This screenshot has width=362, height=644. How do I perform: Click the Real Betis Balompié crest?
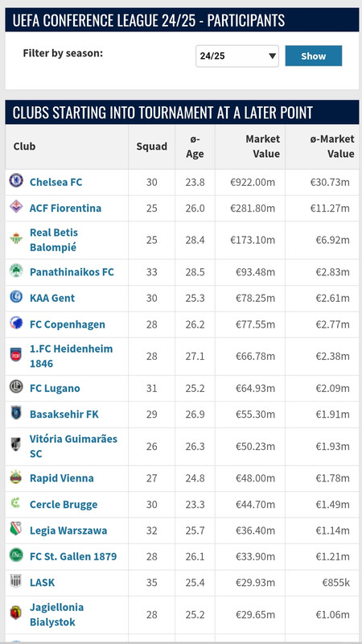click(16, 238)
